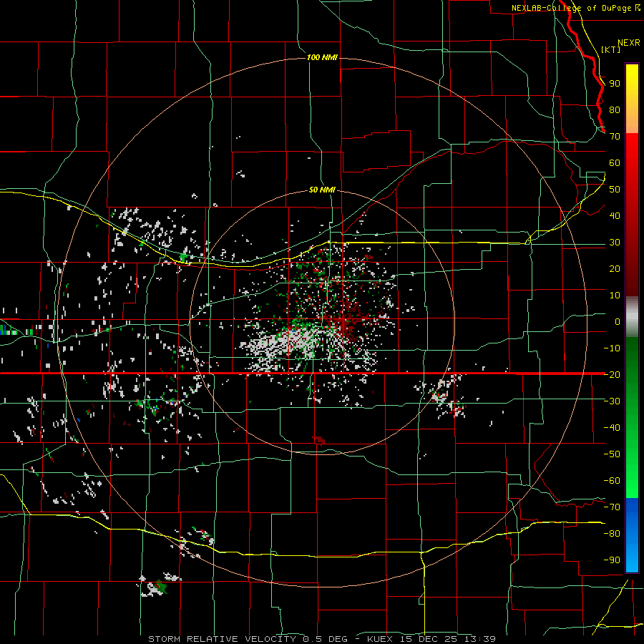The height and width of the screenshot is (644, 644).
Task: Click the -70 value on velocity scale
Action: point(612,507)
